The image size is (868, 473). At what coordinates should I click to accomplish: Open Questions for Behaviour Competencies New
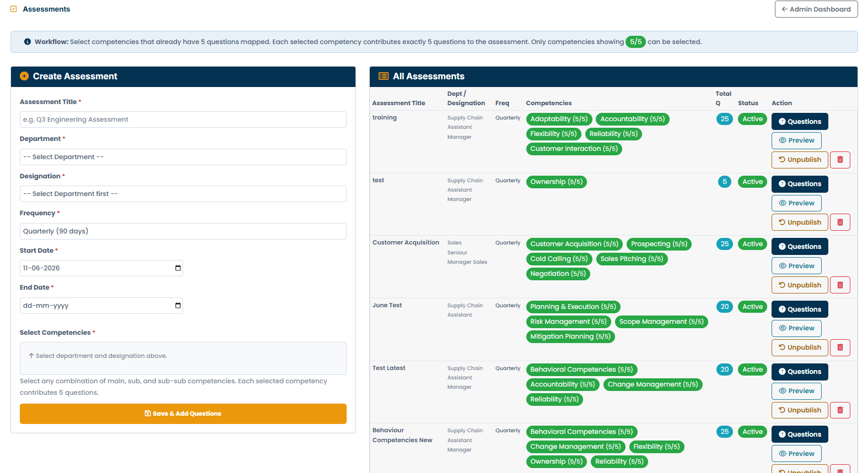(x=800, y=434)
